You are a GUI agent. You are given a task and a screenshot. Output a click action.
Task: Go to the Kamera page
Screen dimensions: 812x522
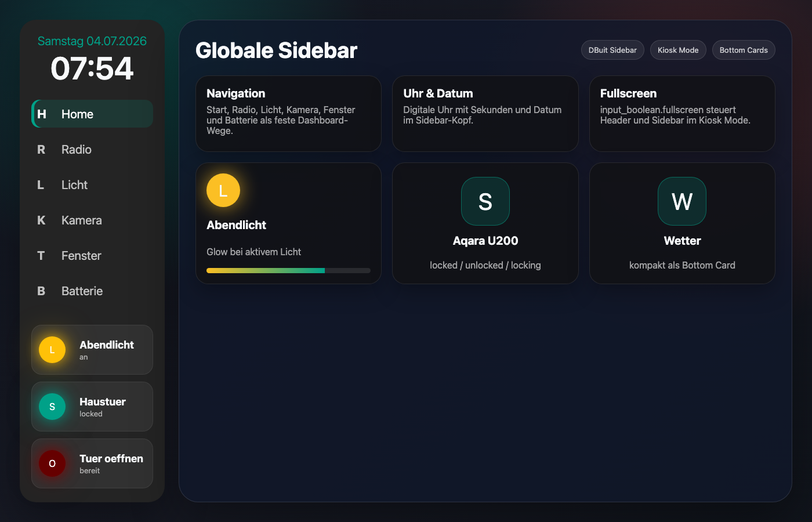coord(92,220)
